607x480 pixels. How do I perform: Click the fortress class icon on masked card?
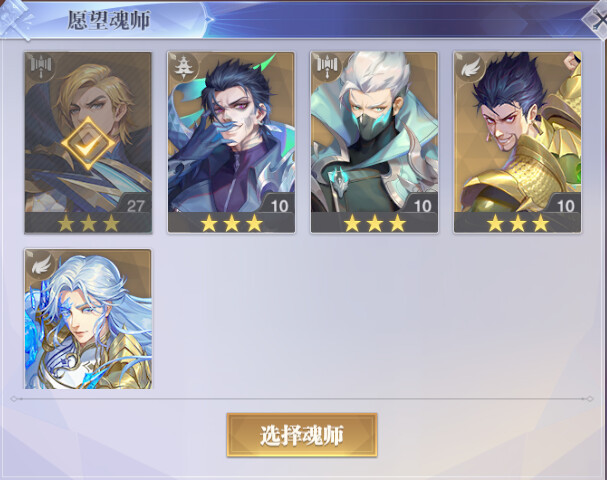click(327, 65)
